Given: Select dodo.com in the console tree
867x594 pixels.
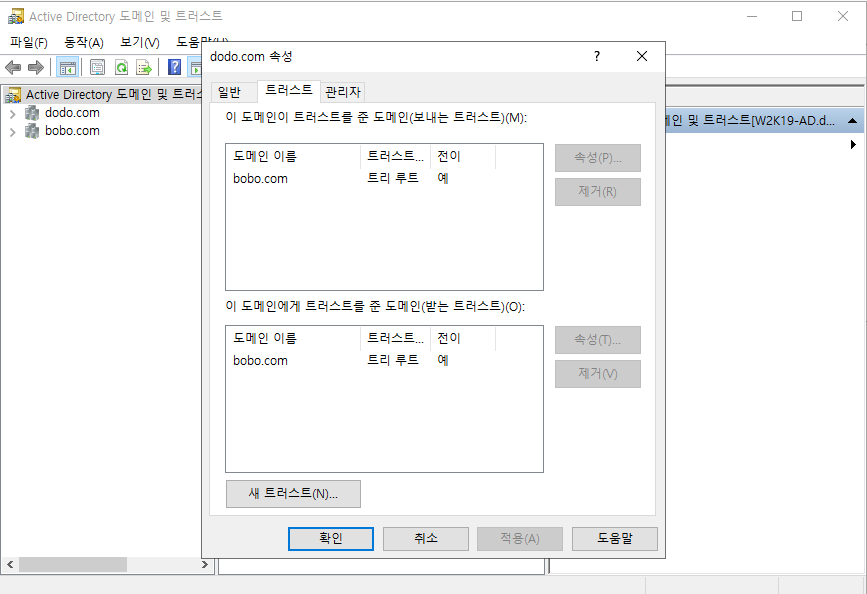Looking at the screenshot, I should (72, 113).
